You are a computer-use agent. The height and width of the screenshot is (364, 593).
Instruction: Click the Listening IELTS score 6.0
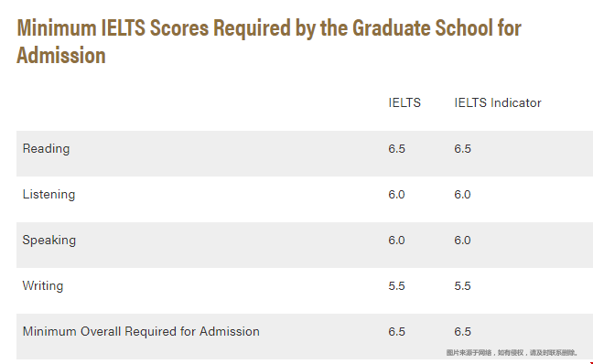pos(396,195)
